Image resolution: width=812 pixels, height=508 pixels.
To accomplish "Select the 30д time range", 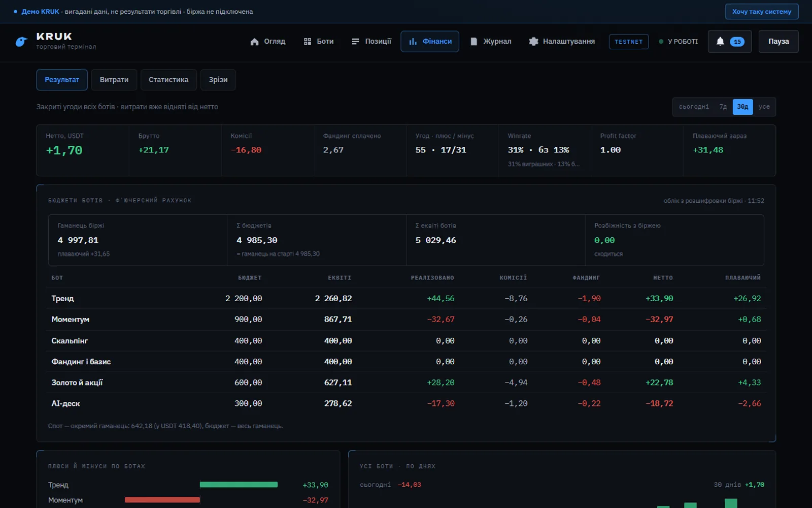I will click(x=742, y=107).
